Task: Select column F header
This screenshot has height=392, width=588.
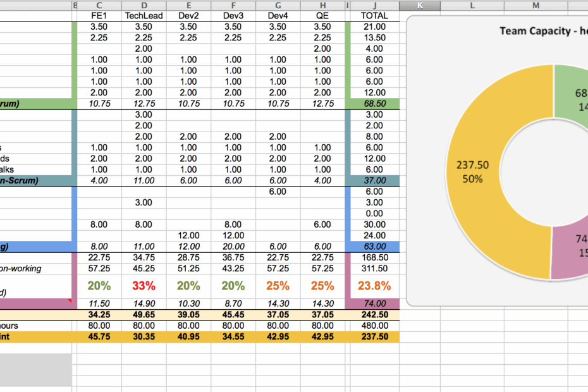Action: click(x=233, y=5)
